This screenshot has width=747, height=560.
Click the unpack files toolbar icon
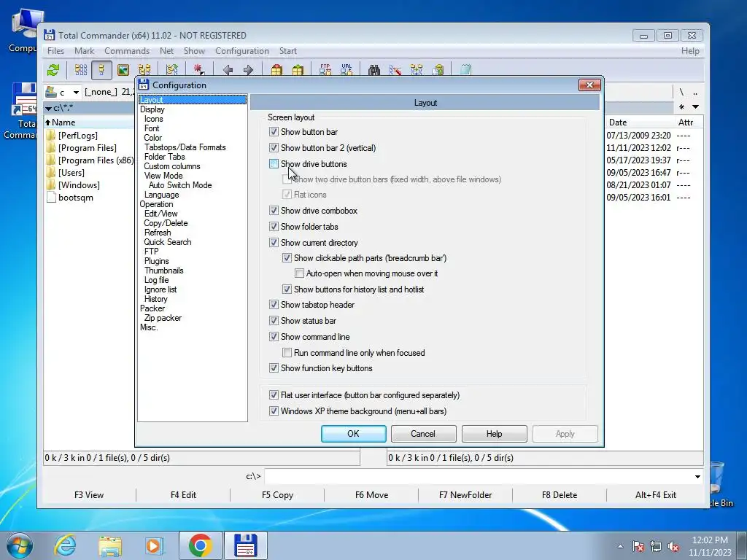pyautogui.click(x=298, y=70)
